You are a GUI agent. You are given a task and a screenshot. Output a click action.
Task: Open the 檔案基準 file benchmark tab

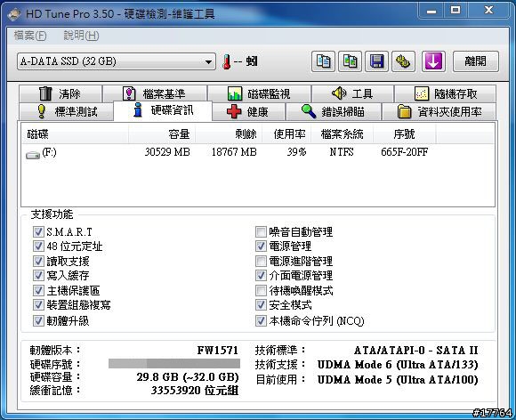tap(155, 93)
